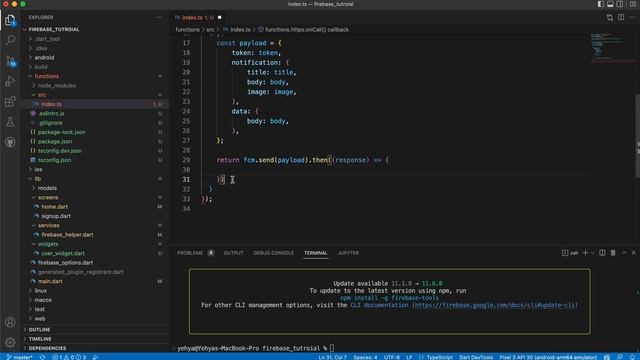640x360 pixels.
Task: Open firebase_helper.dart file
Action: click(67, 235)
